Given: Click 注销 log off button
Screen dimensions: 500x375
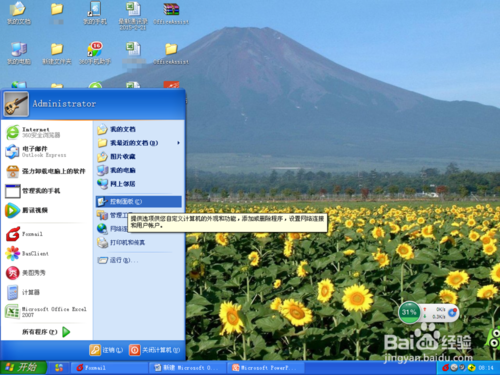Looking at the screenshot, I should click(106, 350).
